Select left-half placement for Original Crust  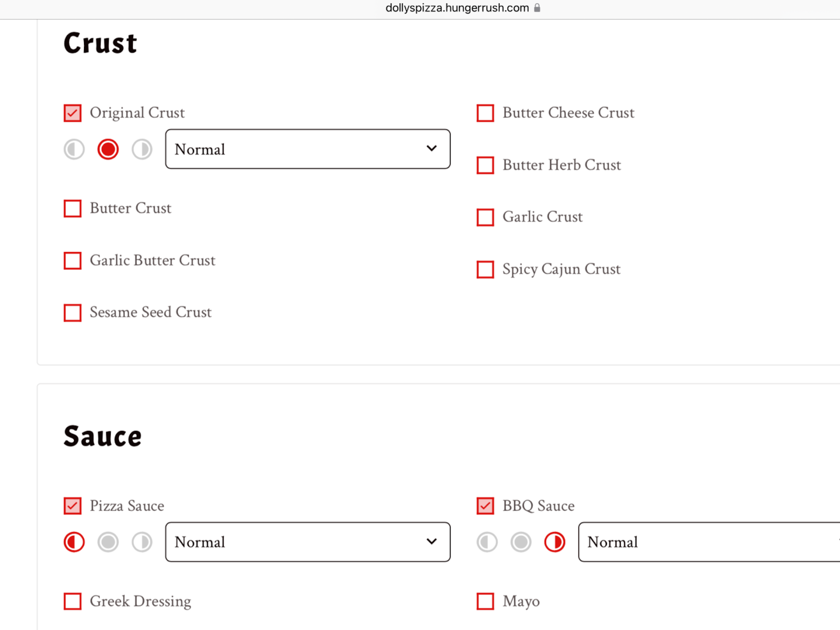pyautogui.click(x=74, y=149)
